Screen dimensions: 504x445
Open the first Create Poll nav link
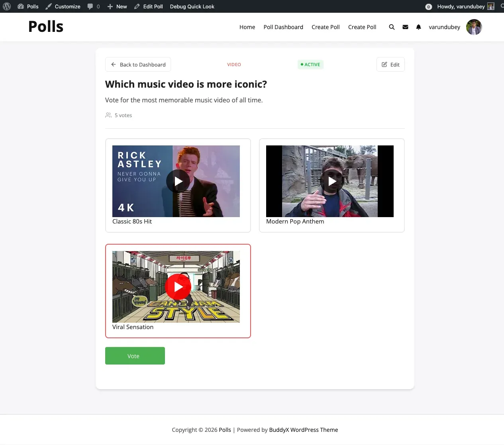pyautogui.click(x=326, y=27)
